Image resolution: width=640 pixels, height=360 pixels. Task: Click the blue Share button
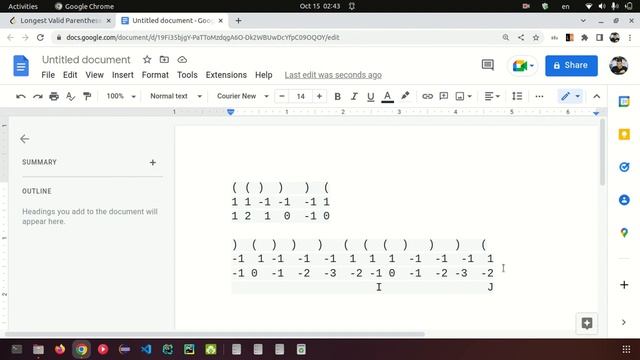571,66
